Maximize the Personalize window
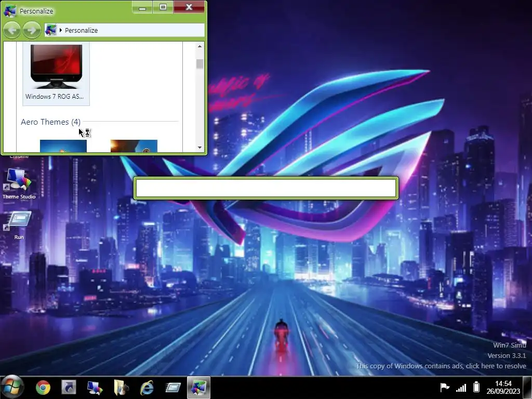This screenshot has width=532, height=399. tap(163, 7)
